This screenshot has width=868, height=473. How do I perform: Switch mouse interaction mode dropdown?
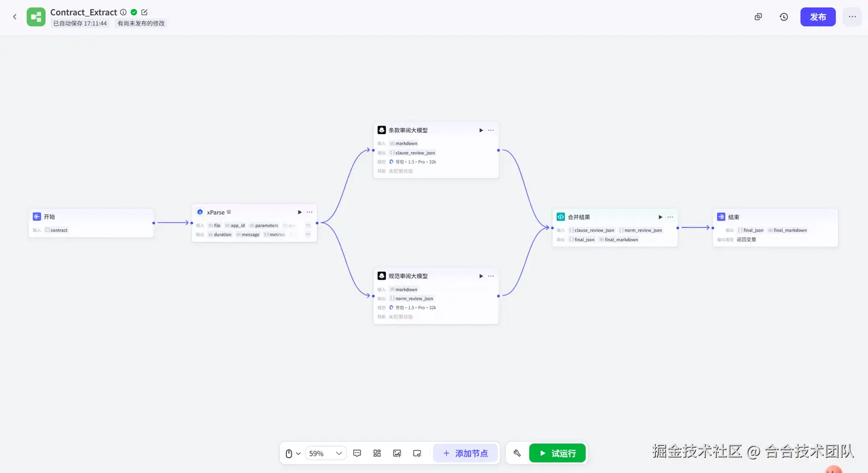tap(293, 453)
